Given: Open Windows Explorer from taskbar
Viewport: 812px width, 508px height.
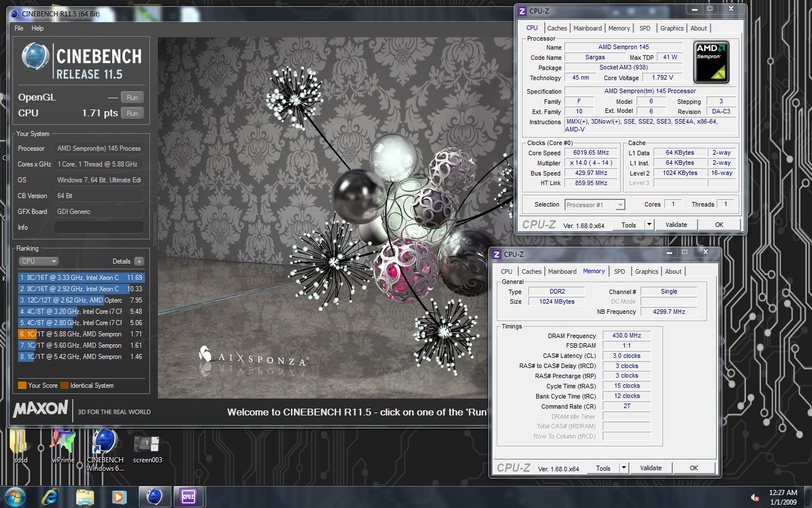Looking at the screenshot, I should (x=85, y=497).
